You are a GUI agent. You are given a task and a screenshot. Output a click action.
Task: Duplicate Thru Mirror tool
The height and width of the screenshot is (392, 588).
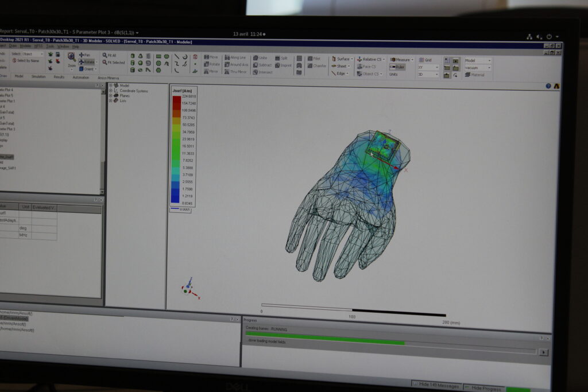(x=235, y=72)
